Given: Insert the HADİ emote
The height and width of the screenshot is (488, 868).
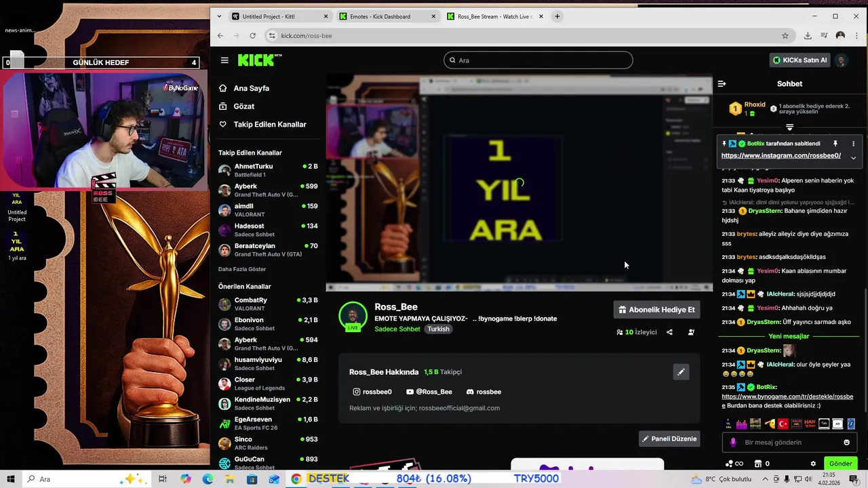Looking at the screenshot, I should coord(810,424).
